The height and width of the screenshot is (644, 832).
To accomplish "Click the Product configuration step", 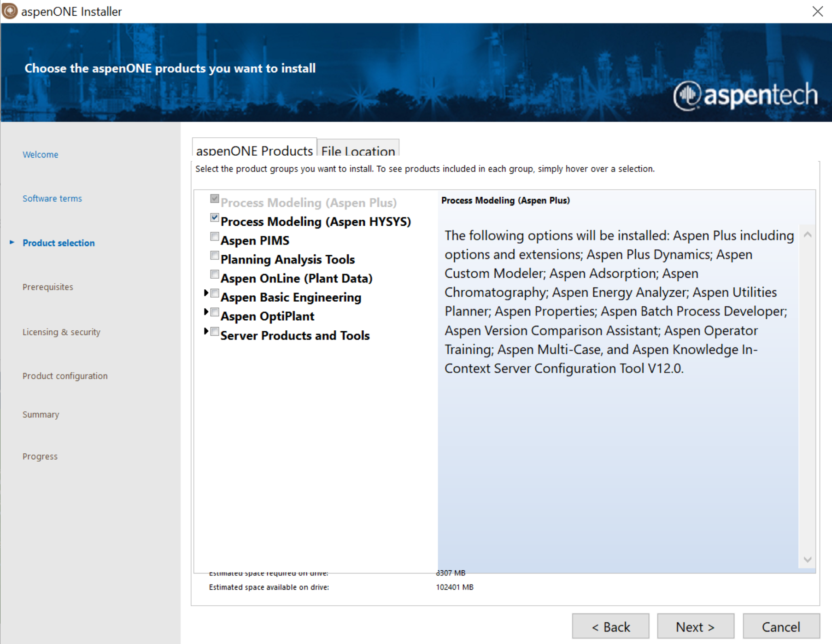I will click(65, 376).
